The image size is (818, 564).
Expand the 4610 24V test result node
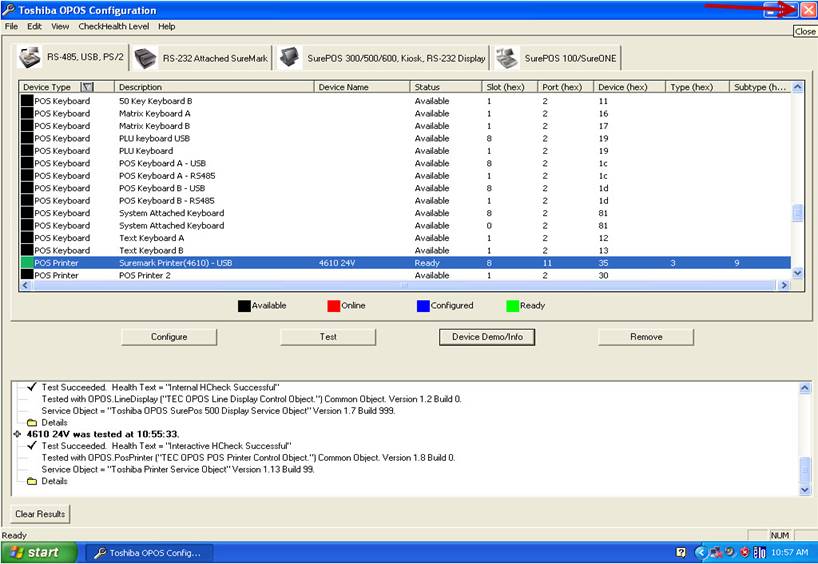click(x=17, y=434)
